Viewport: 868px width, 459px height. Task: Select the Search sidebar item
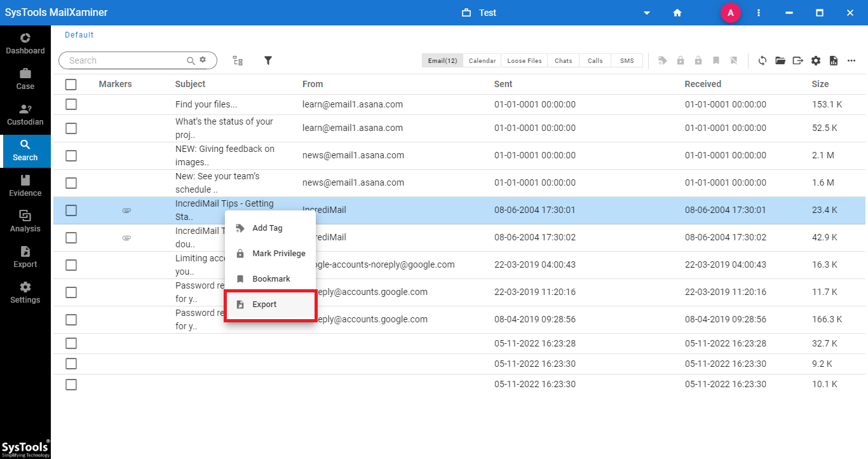(x=25, y=151)
